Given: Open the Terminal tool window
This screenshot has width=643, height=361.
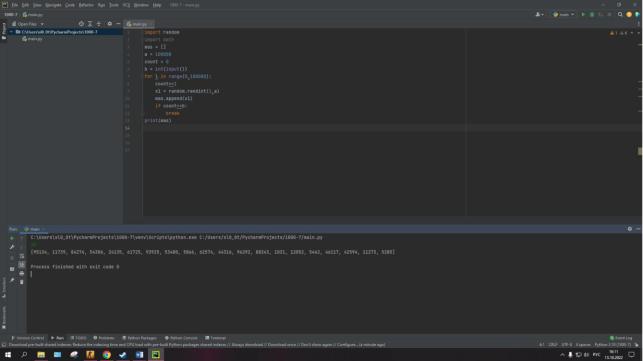Looking at the screenshot, I should point(216,338).
